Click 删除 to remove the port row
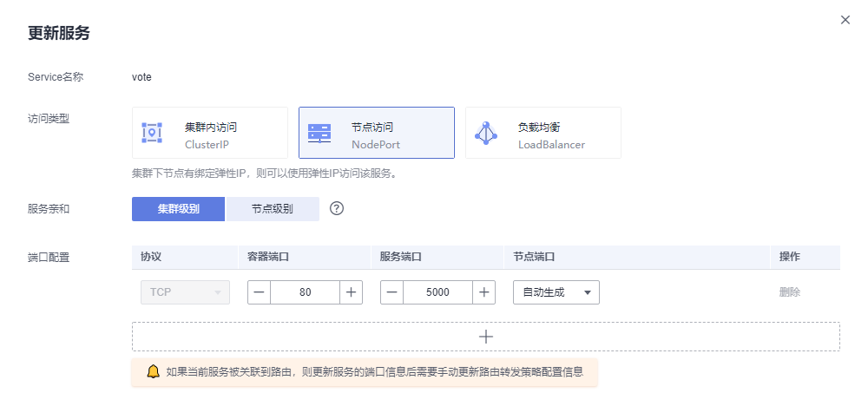 789,292
